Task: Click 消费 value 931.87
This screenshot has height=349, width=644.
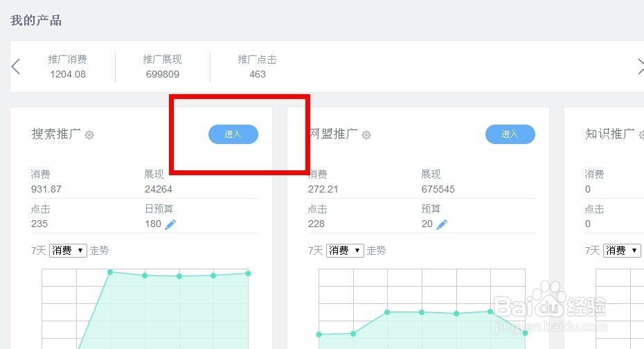Action: click(x=46, y=189)
